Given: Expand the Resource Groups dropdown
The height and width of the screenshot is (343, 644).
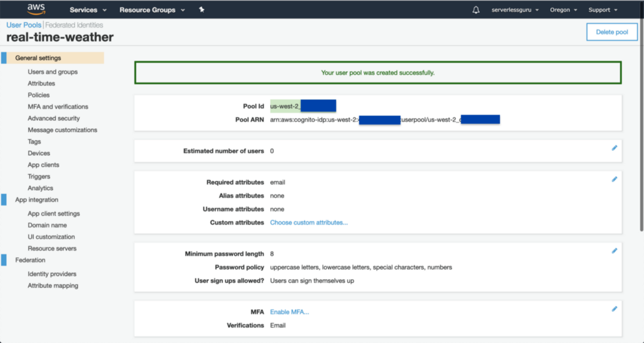Looking at the screenshot, I should (152, 10).
